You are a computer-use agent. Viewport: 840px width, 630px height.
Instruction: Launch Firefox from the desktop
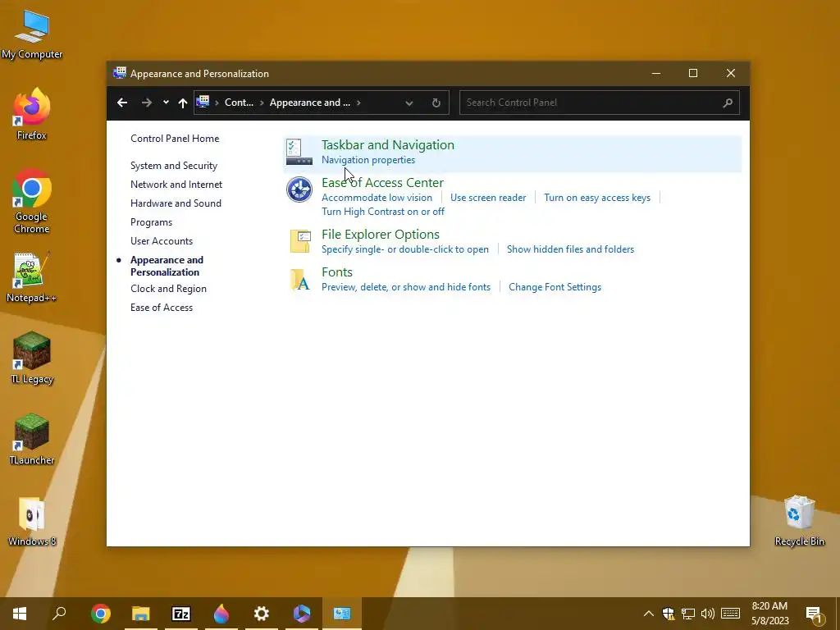click(x=32, y=114)
